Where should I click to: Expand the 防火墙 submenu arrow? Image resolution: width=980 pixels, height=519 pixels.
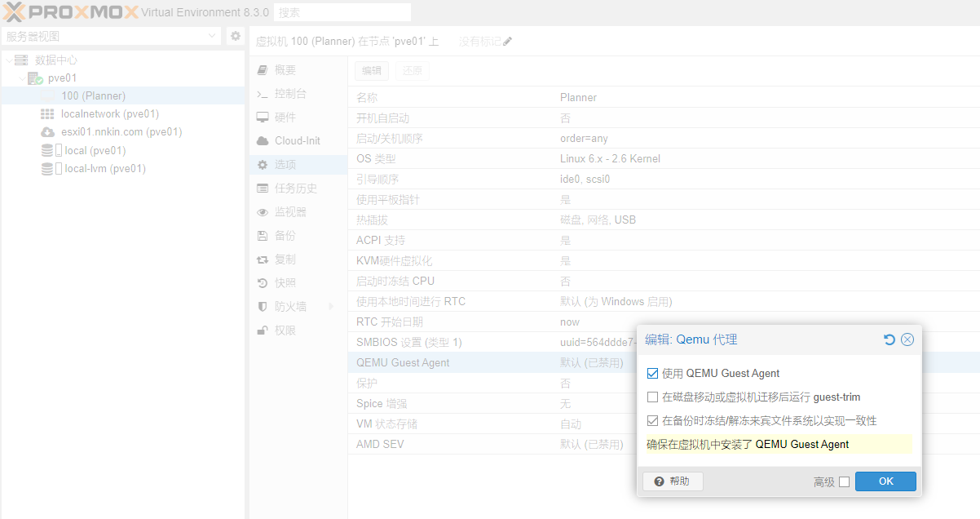click(331, 307)
